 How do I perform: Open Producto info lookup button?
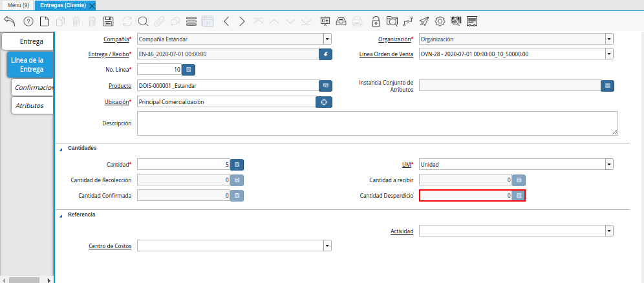click(325, 86)
